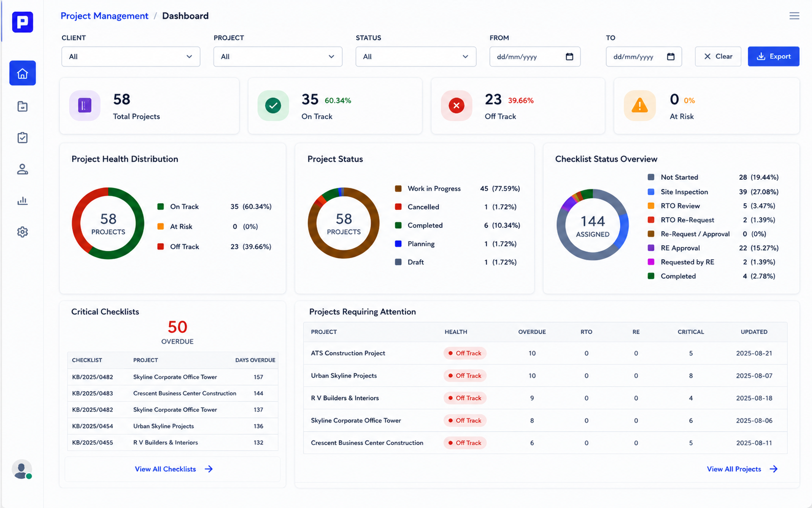Image resolution: width=812 pixels, height=508 pixels.
Task: Open the projects folder sidebar icon
Action: pyautogui.click(x=23, y=107)
